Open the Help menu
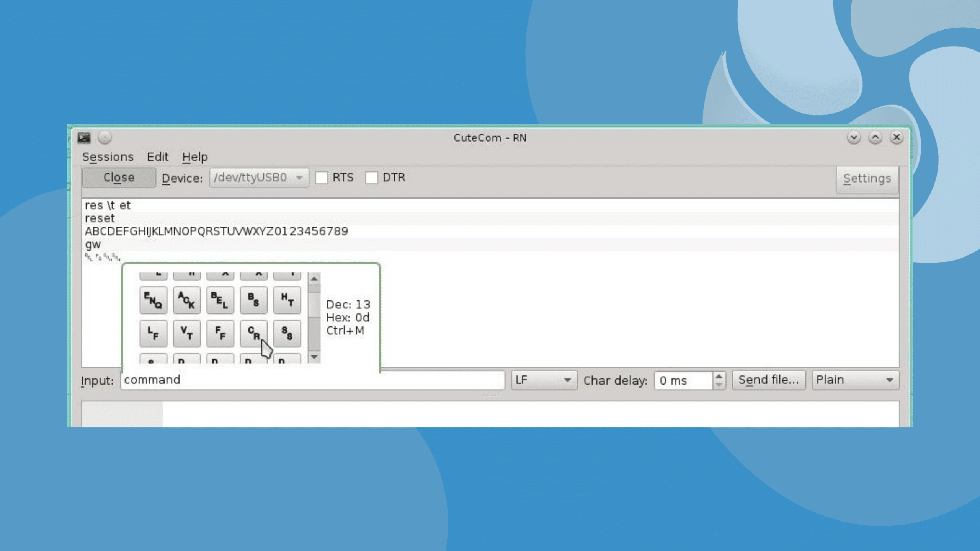980x551 pixels. (x=195, y=157)
